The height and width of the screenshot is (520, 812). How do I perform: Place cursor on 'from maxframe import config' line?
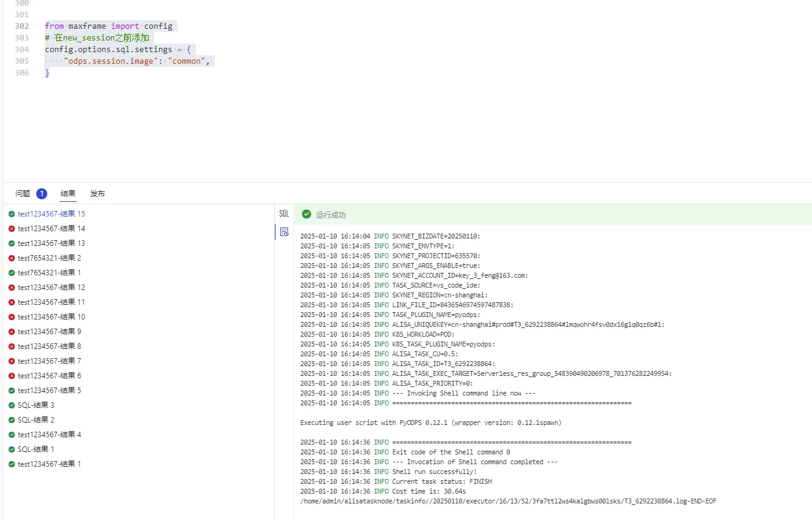point(109,26)
